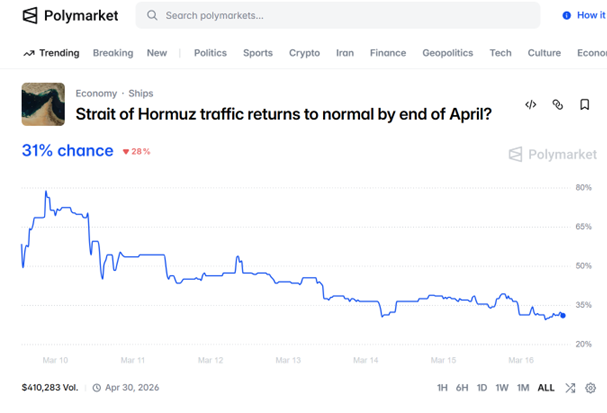This screenshot has width=607, height=413.
Task: Click the current price dot on chart
Action: click(x=563, y=315)
